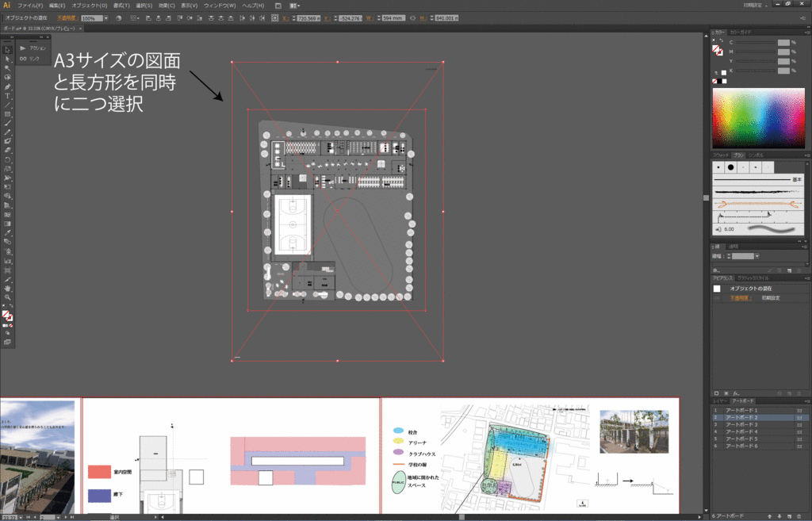This screenshot has width=812, height=521.
Task: Toggle the page icon beside アートボード 2
Action: (x=800, y=417)
